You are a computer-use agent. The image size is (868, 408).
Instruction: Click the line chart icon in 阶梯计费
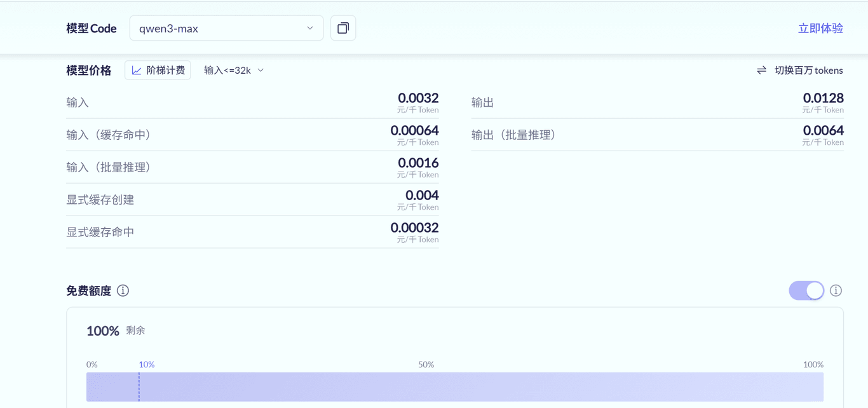pos(137,71)
